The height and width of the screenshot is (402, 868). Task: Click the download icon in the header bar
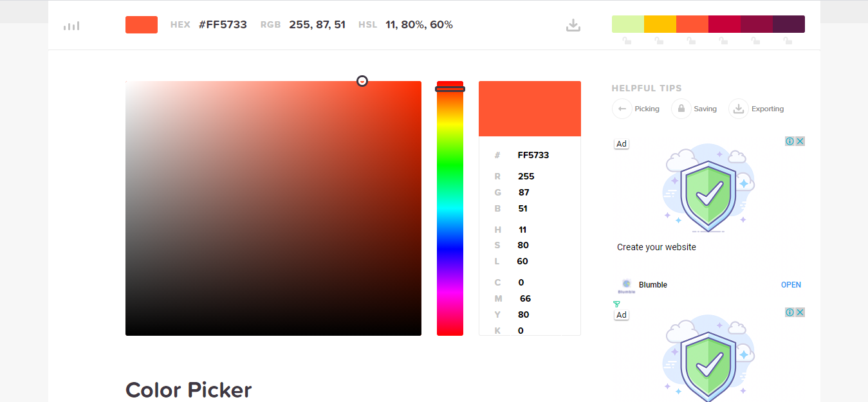[573, 24]
